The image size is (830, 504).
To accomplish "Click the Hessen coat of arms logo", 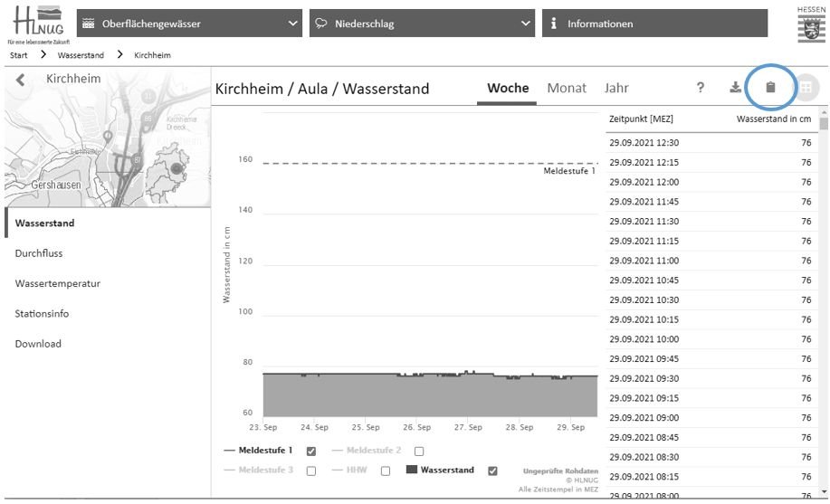I will [810, 24].
